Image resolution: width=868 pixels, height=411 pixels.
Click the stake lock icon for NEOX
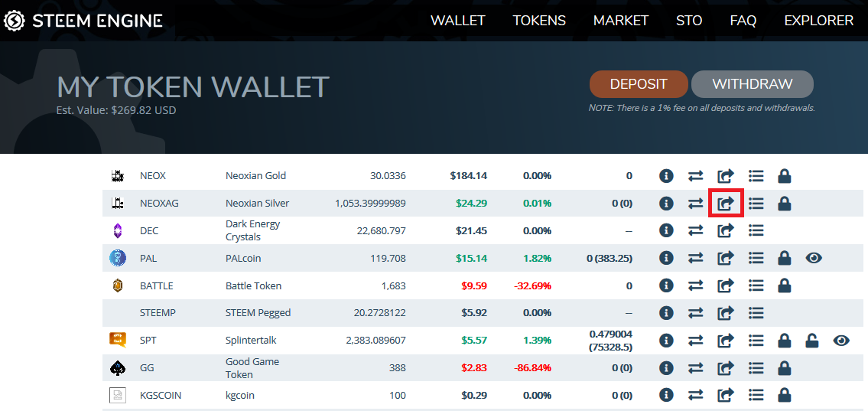pyautogui.click(x=784, y=176)
